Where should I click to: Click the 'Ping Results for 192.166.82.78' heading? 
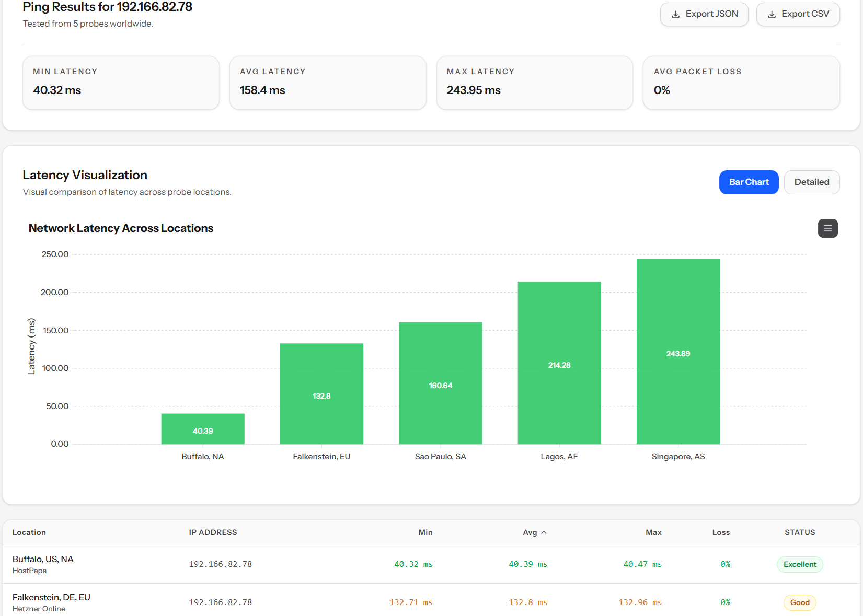[x=108, y=7]
